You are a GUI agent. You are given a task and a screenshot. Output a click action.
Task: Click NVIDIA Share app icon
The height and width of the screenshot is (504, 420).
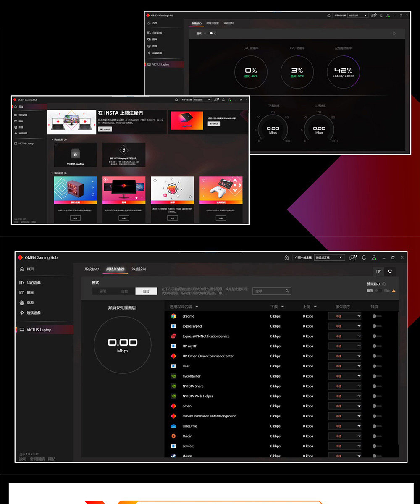click(173, 386)
